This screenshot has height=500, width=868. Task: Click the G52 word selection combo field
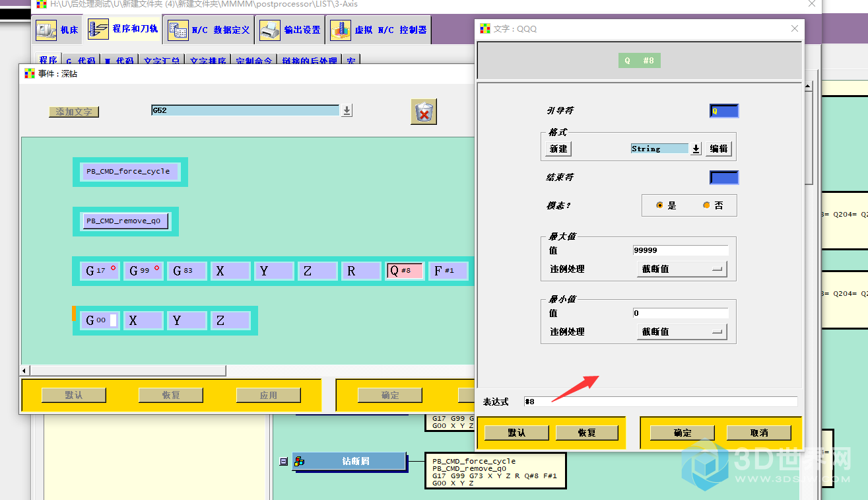pos(246,110)
